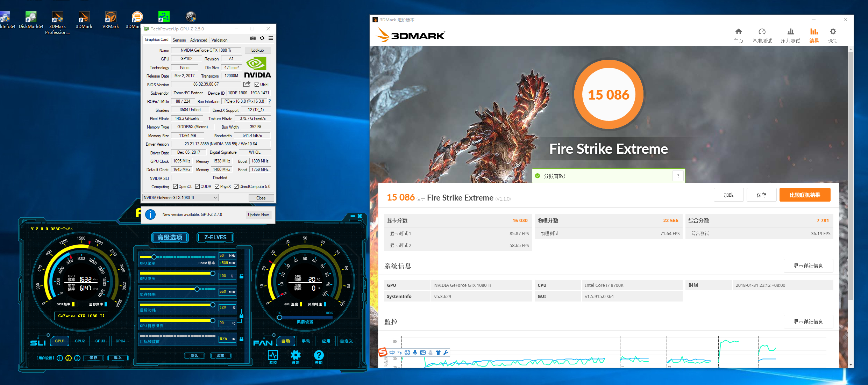Click the 显存频率 slider handle
Screen dimensions: 868x385
tap(197, 289)
